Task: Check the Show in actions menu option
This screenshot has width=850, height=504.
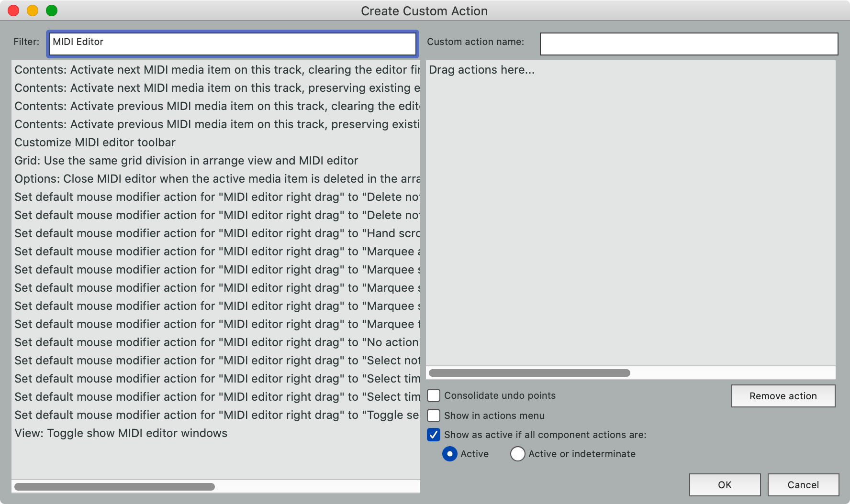Action: pos(434,416)
